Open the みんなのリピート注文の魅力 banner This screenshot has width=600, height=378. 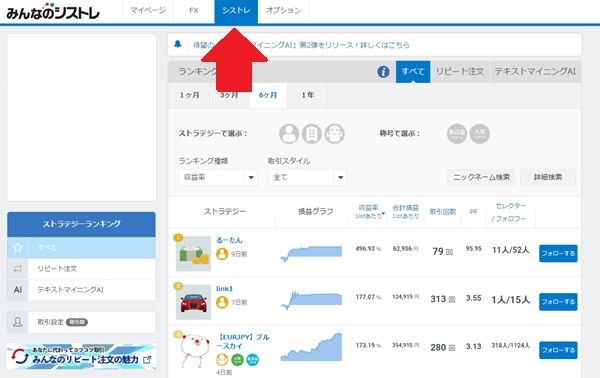82,357
